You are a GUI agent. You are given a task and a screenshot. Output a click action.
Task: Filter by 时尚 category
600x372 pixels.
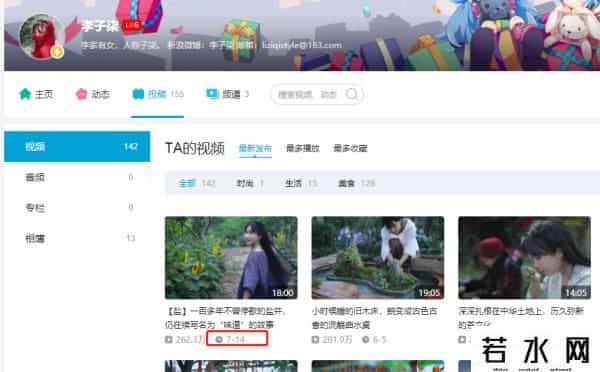coord(250,183)
